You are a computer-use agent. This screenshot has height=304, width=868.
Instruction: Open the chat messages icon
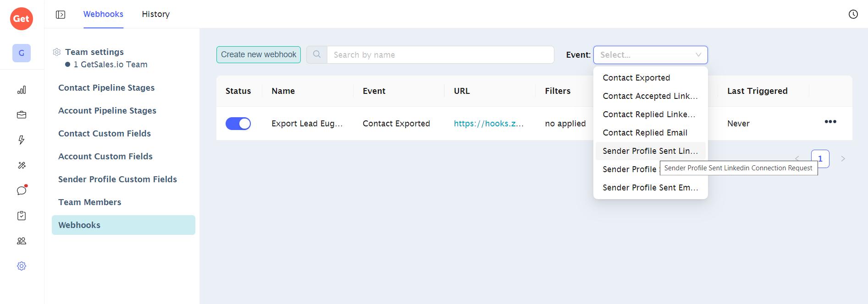[x=22, y=190]
